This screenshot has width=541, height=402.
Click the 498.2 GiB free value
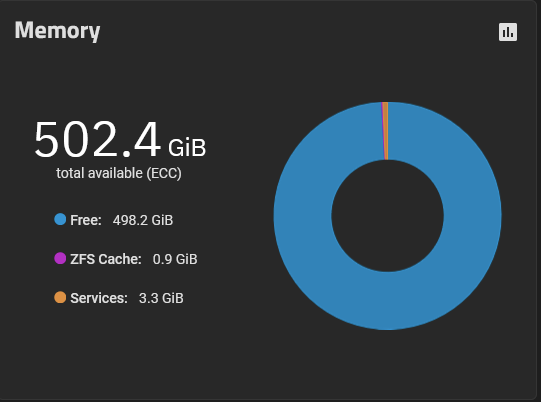143,220
